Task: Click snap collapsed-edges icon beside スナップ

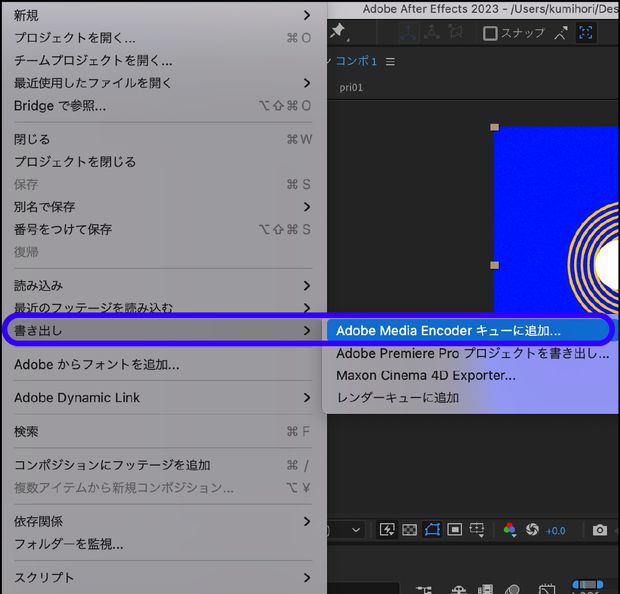Action: pyautogui.click(x=561, y=33)
